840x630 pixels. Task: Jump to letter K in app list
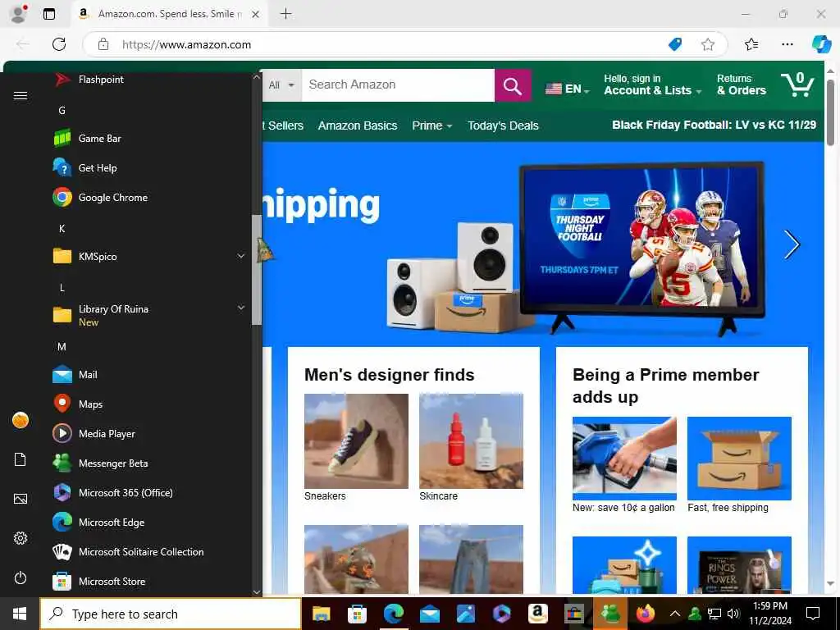tap(62, 228)
